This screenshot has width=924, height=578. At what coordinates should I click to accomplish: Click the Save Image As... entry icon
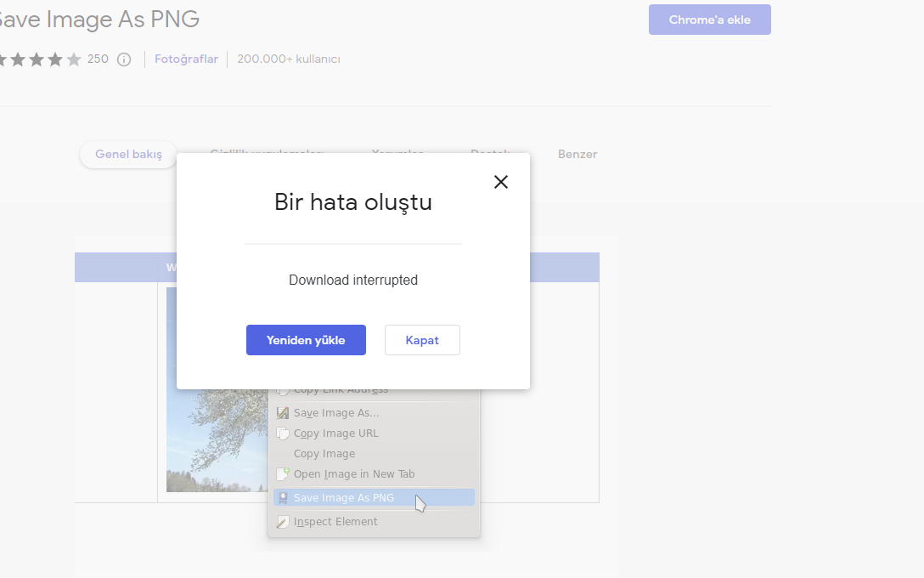point(283,413)
